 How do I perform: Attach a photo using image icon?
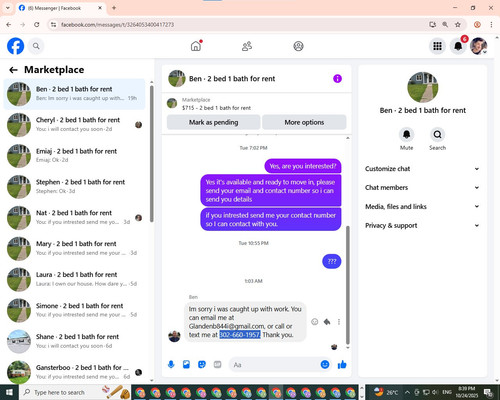point(186,364)
